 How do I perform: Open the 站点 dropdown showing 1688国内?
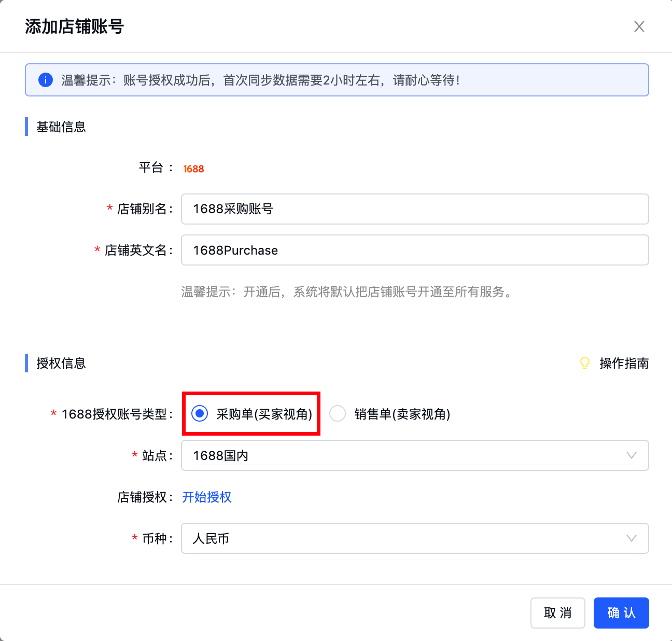click(415, 455)
